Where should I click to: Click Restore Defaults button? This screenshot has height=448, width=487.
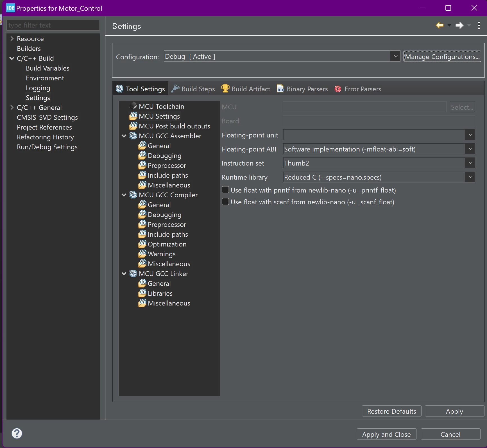tap(391, 411)
